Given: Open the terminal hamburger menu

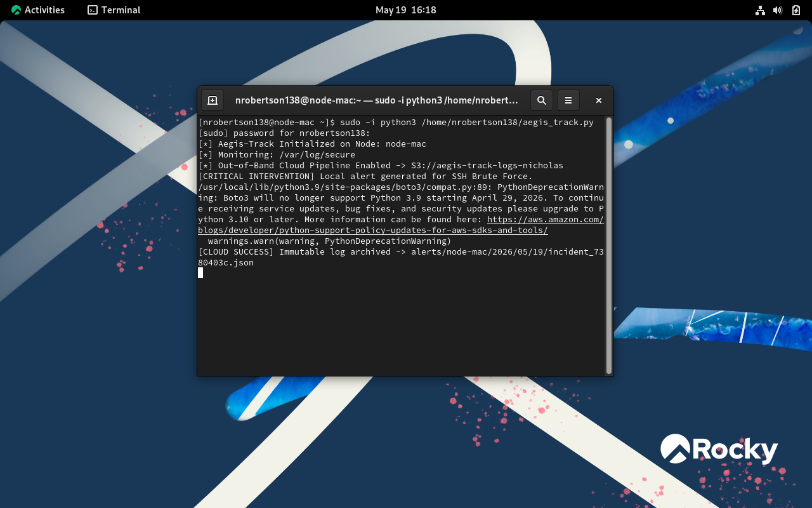Looking at the screenshot, I should (568, 100).
